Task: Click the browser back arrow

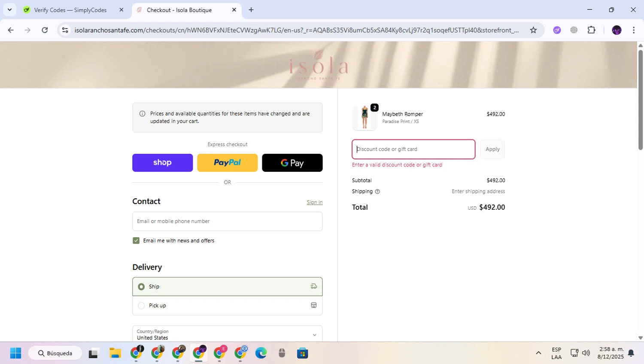Action: coord(11,30)
